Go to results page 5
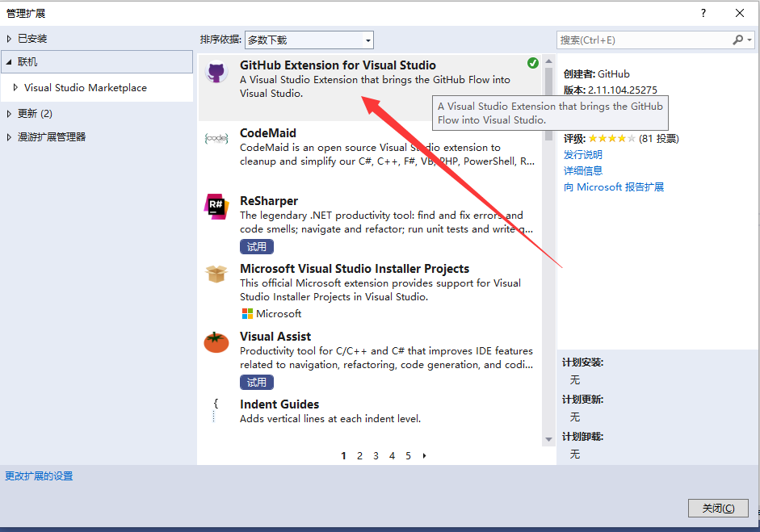This screenshot has height=532, width=760. pos(408,456)
